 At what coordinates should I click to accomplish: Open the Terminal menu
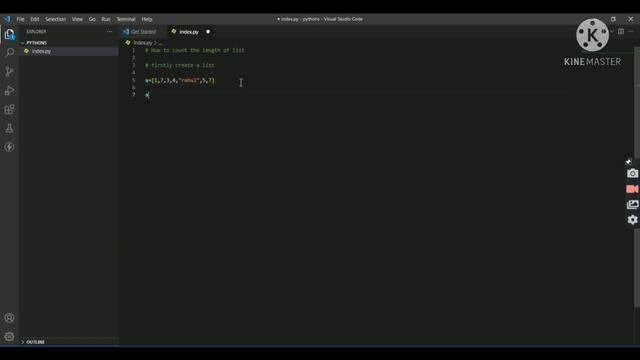pos(126,19)
